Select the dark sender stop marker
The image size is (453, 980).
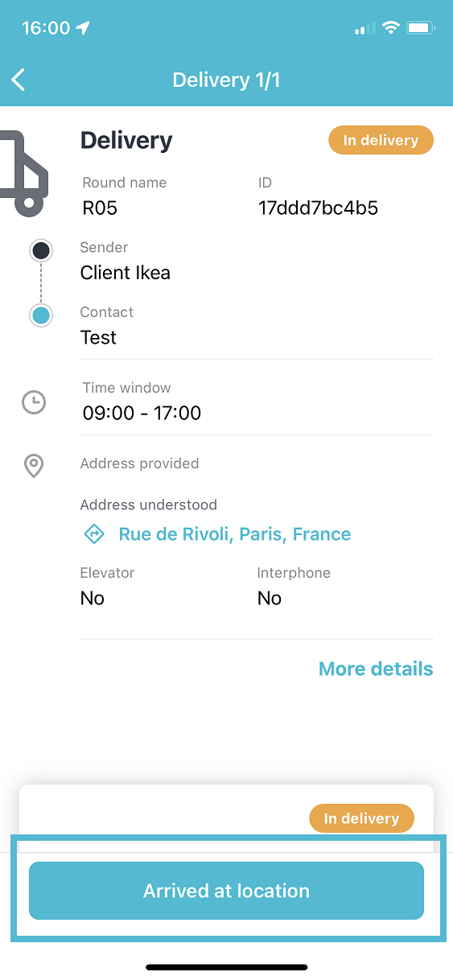[x=41, y=251]
